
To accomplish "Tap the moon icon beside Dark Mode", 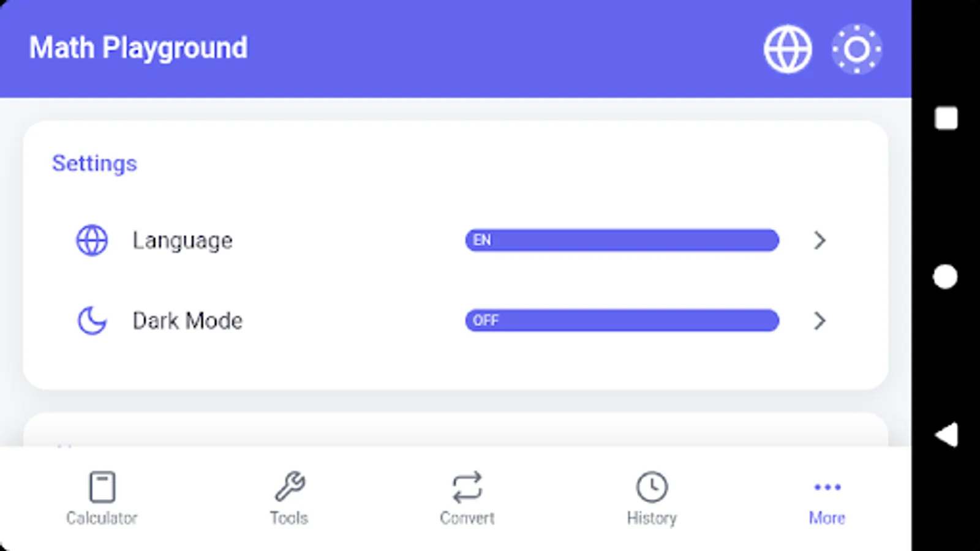I will pos(91,320).
